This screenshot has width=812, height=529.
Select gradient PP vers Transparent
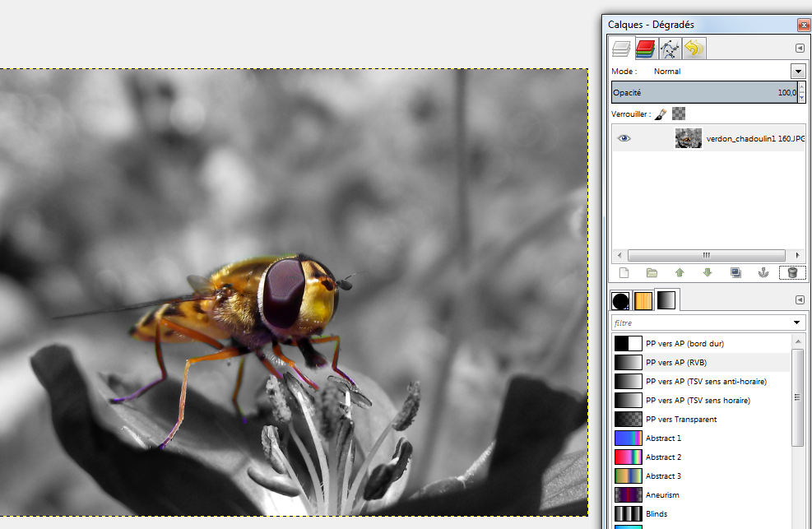tap(701, 420)
